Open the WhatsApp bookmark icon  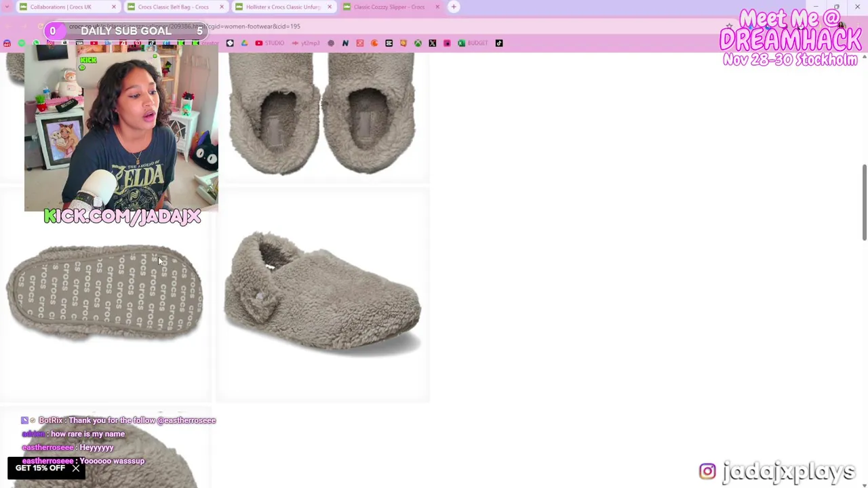point(36,43)
